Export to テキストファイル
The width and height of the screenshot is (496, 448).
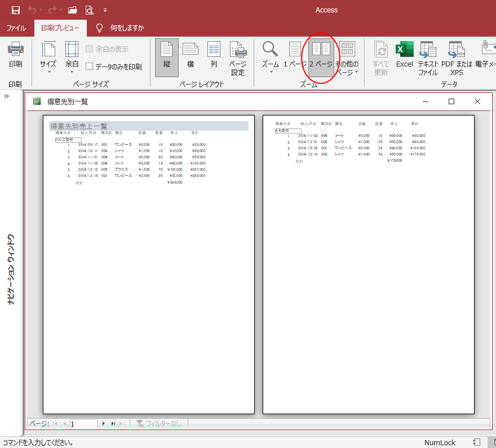pyautogui.click(x=427, y=58)
